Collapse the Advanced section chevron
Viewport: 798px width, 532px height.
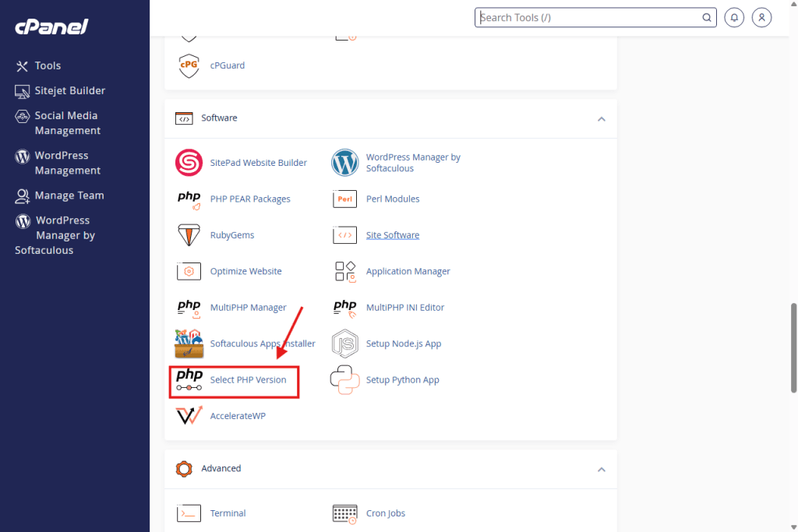[x=601, y=470]
